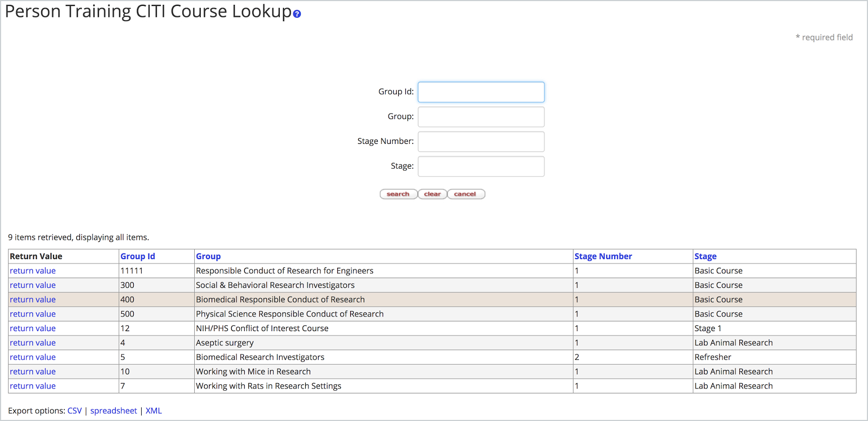Screen dimensions: 868x421
Task: Select Group Id cell '300'
Action: pyautogui.click(x=156, y=285)
